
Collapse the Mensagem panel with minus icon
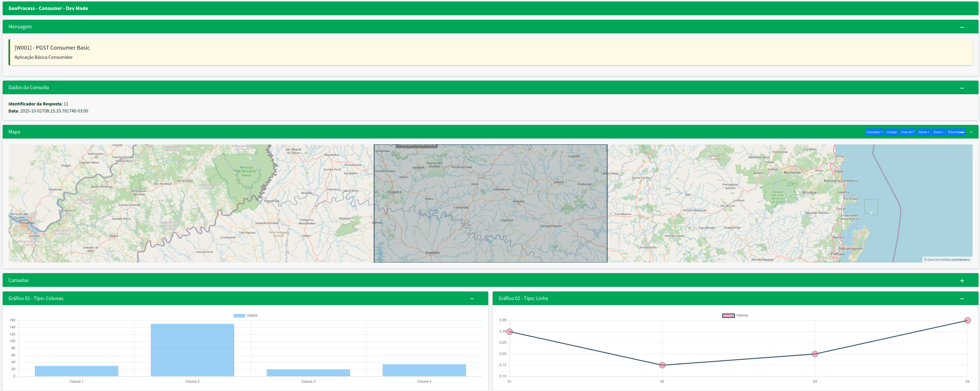[x=962, y=27]
